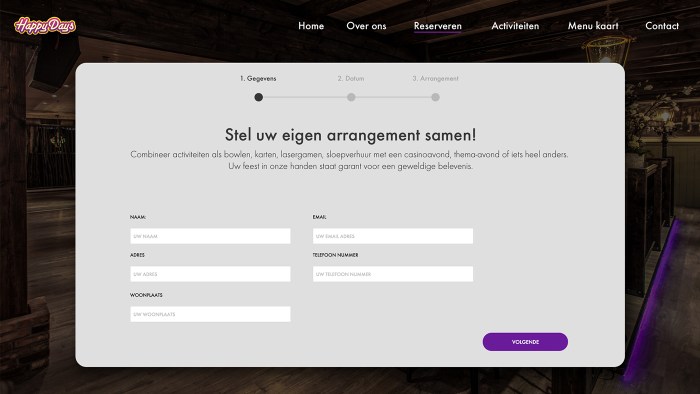Click the step 2 Datum dot
This screenshot has height=394, width=700.
(351, 97)
